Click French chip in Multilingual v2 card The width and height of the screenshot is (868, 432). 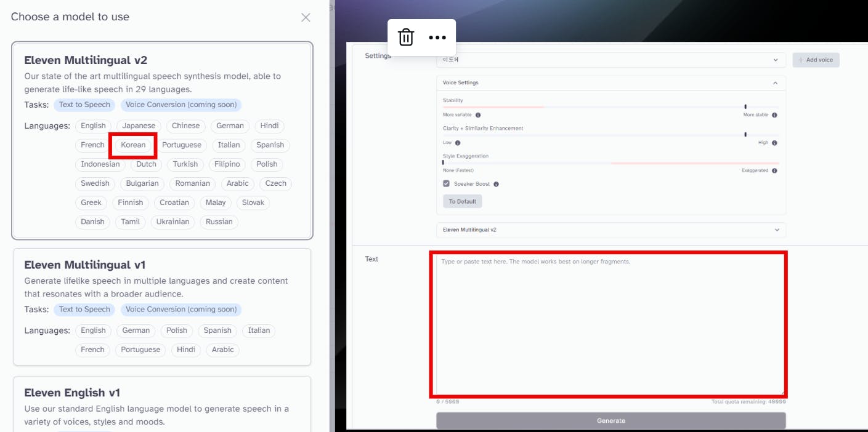(x=92, y=145)
